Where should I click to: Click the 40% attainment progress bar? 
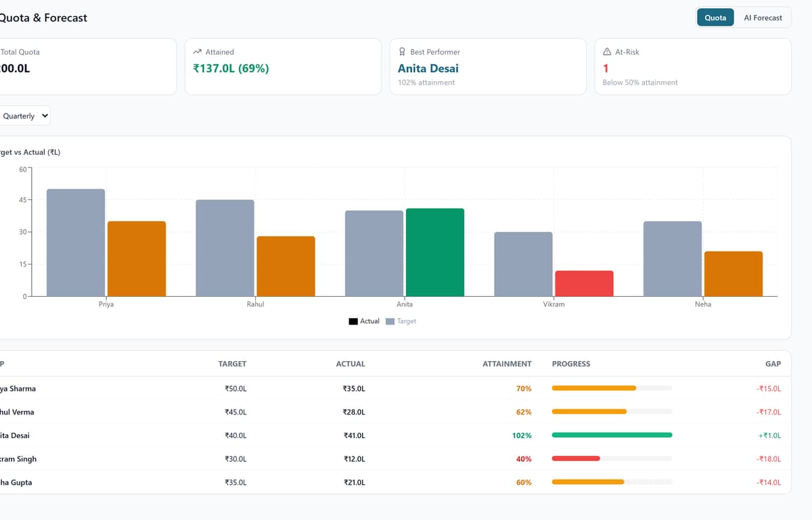pos(612,458)
